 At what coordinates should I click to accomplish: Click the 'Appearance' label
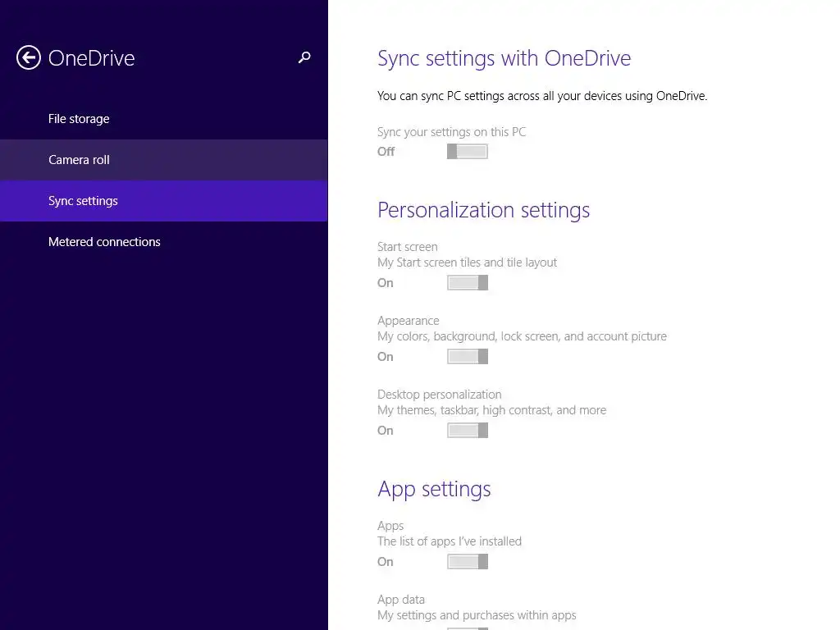[x=409, y=321]
